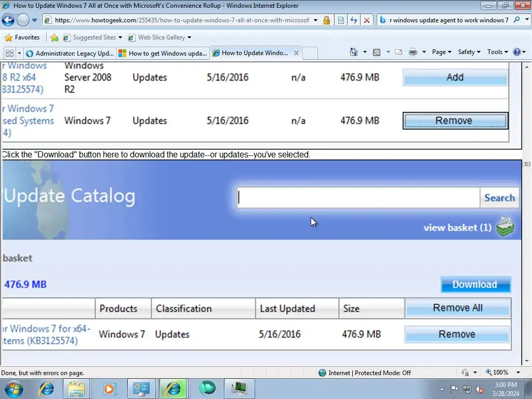Click the Home icon in command bar

[353, 52]
